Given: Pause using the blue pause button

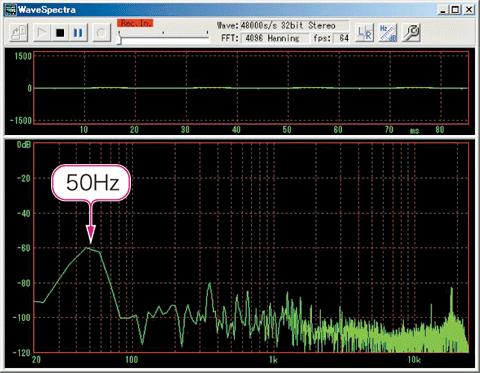Looking at the screenshot, I should [x=78, y=32].
